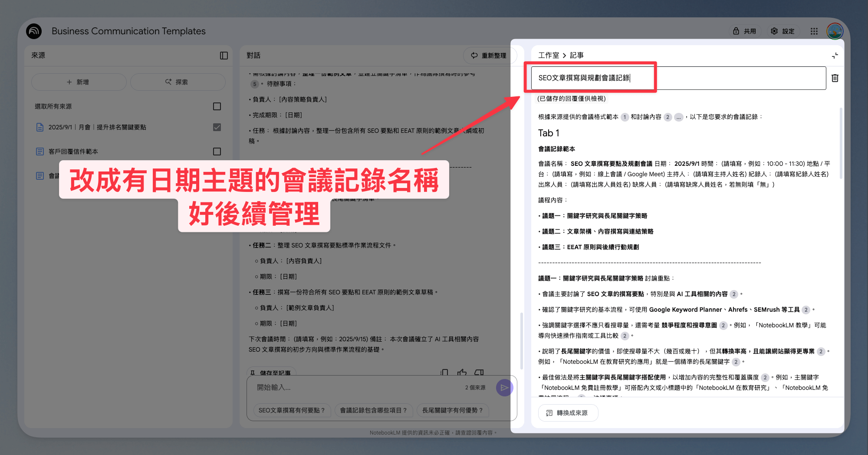The width and height of the screenshot is (868, 455).
Task: Click 轉換成來源 button
Action: pyautogui.click(x=568, y=413)
